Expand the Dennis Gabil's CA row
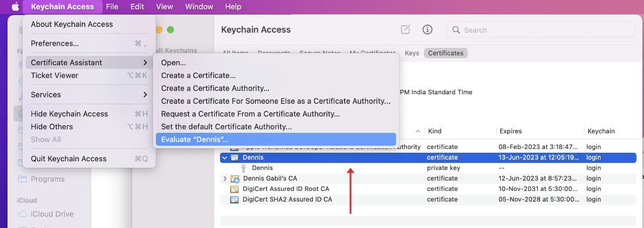The width and height of the screenshot is (644, 228). [x=225, y=179]
